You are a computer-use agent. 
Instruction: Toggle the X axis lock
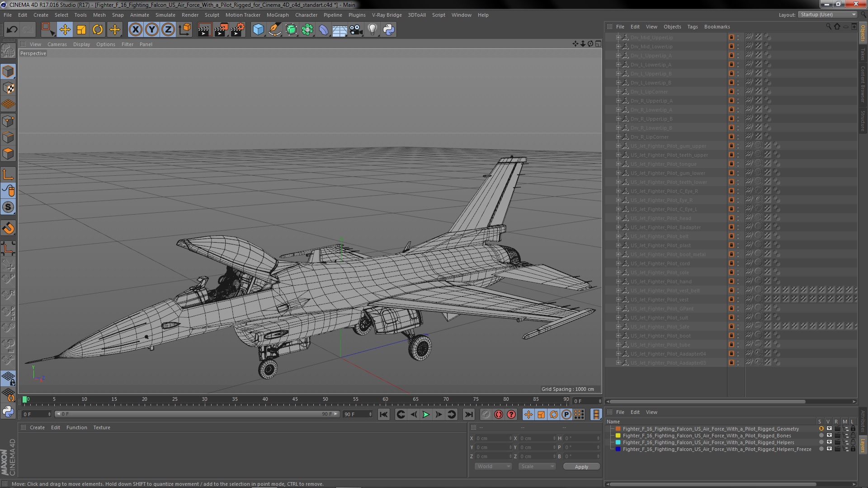pyautogui.click(x=135, y=30)
